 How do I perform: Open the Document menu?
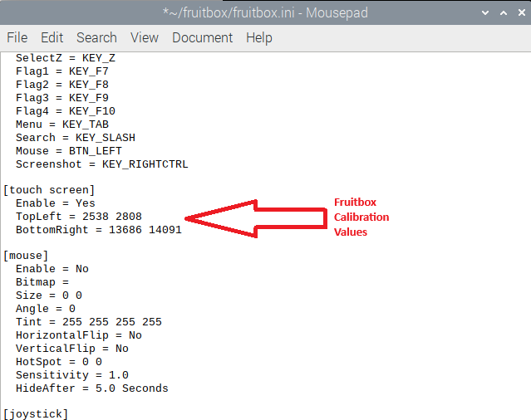(202, 37)
